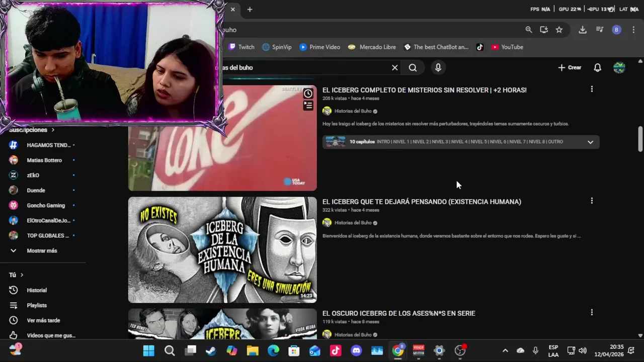Viewport: 644px width, 362px height.
Task: Open the Misterios Sin Resolver video thumbnail
Action: (x=222, y=138)
